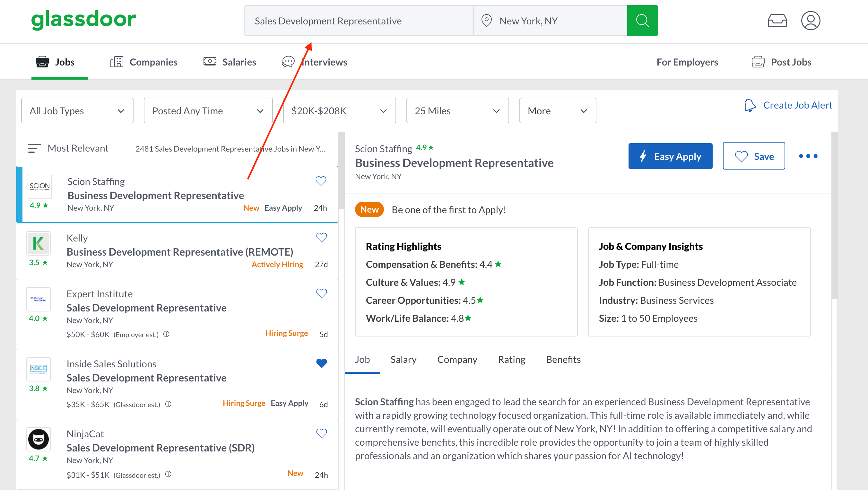Screen dimensions: 868x490
Task: Open the All Job Types dropdown
Action: coord(77,110)
